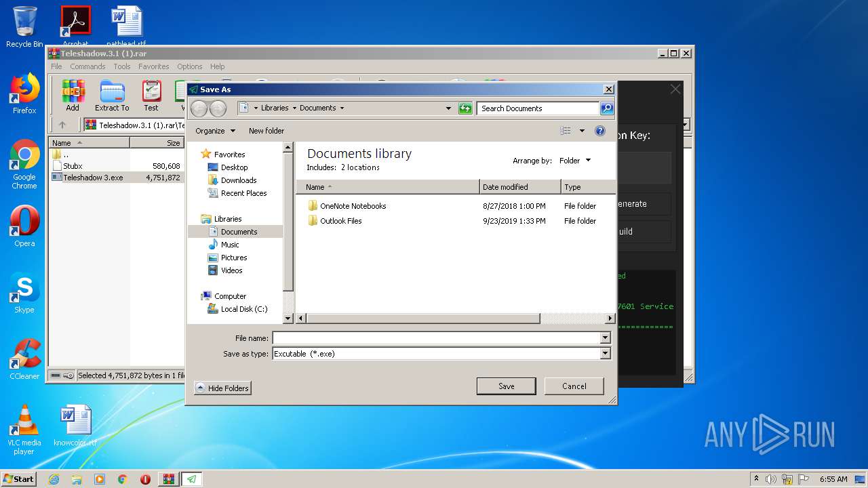
Task: Open Acrobat desktop shortcut
Action: [75, 26]
